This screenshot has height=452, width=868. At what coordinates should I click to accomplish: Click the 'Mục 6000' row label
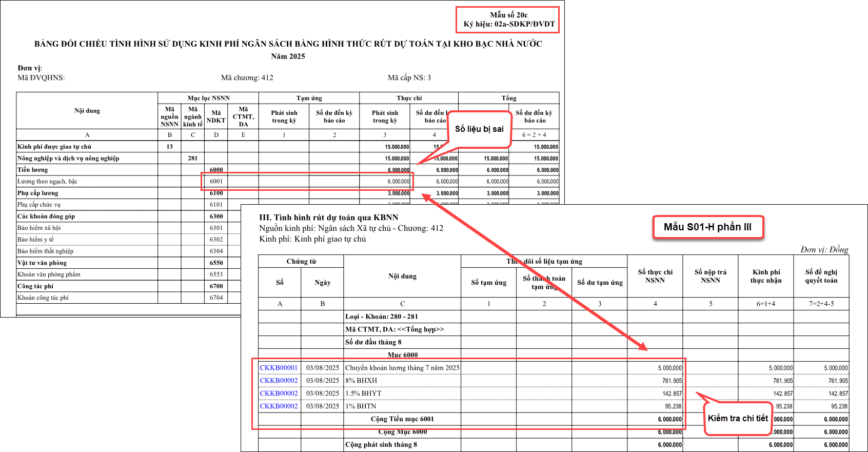pos(403,355)
